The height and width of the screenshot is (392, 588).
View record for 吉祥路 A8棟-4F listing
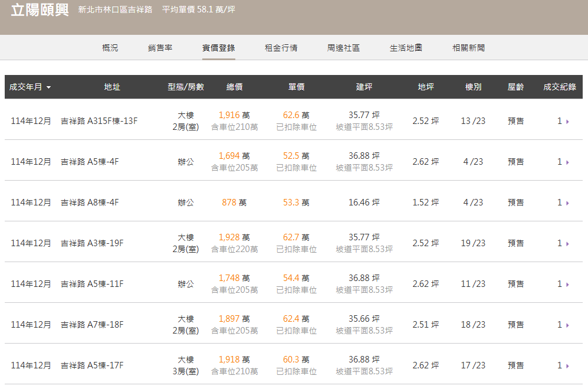(561, 201)
